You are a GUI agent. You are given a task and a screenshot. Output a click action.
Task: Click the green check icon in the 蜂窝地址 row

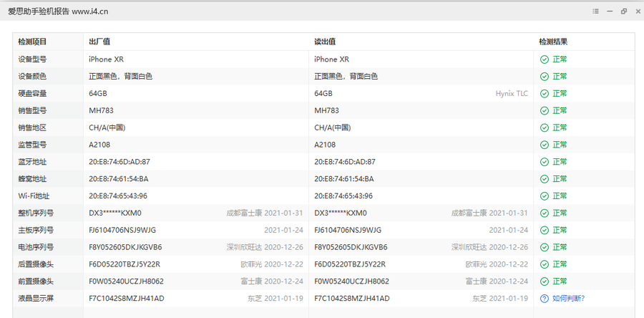click(x=545, y=179)
